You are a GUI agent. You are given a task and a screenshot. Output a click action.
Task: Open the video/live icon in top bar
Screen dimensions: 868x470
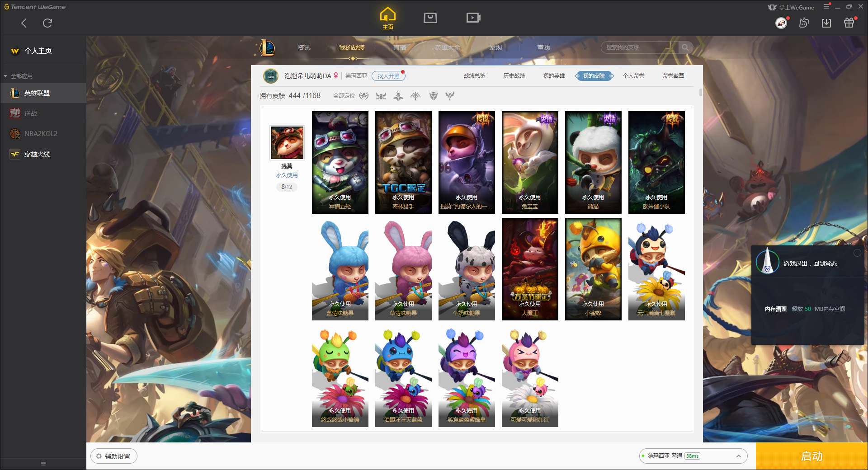473,18
